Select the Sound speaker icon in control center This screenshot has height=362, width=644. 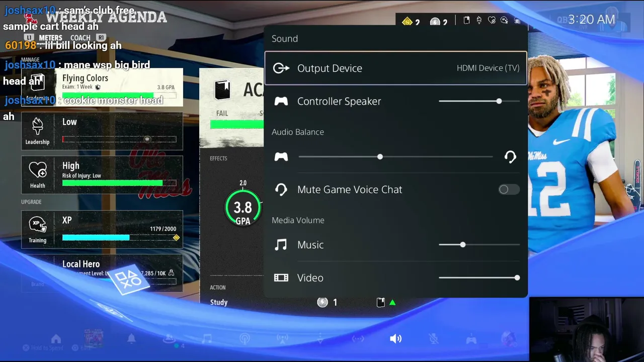coord(396,339)
